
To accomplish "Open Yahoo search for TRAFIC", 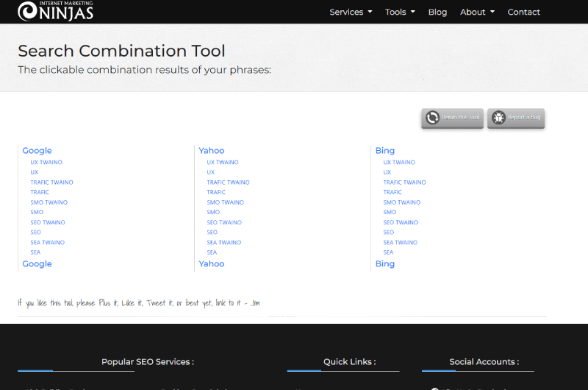I will point(216,192).
